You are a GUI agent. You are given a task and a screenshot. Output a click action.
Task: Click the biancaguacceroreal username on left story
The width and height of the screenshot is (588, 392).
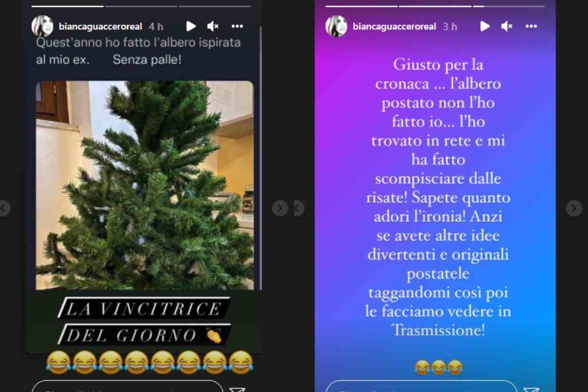point(100,26)
